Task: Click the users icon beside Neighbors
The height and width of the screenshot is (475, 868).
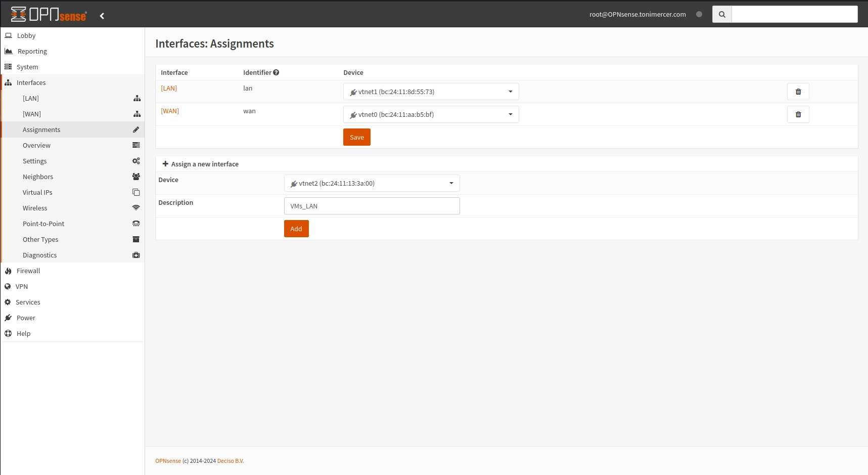Action: click(x=136, y=177)
